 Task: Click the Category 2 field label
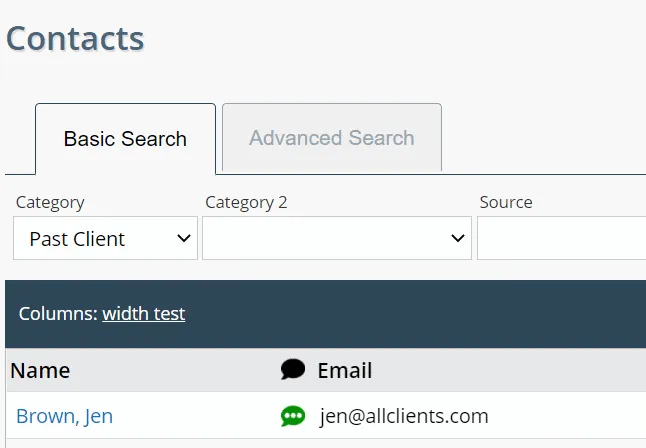[246, 202]
